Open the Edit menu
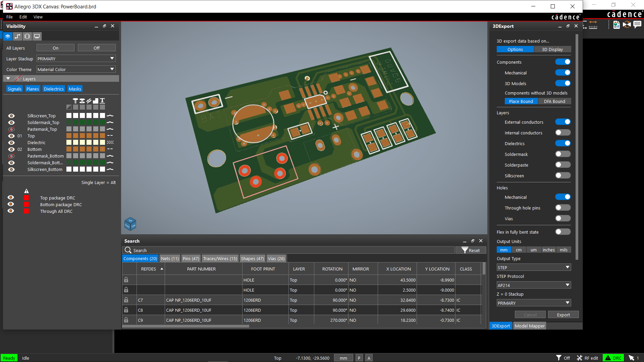The height and width of the screenshot is (362, 644). [23, 17]
